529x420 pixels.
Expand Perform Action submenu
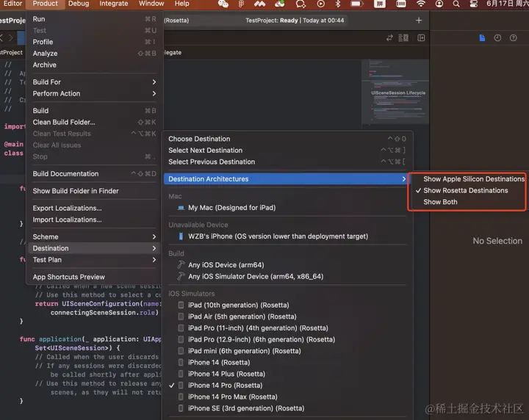(95, 94)
